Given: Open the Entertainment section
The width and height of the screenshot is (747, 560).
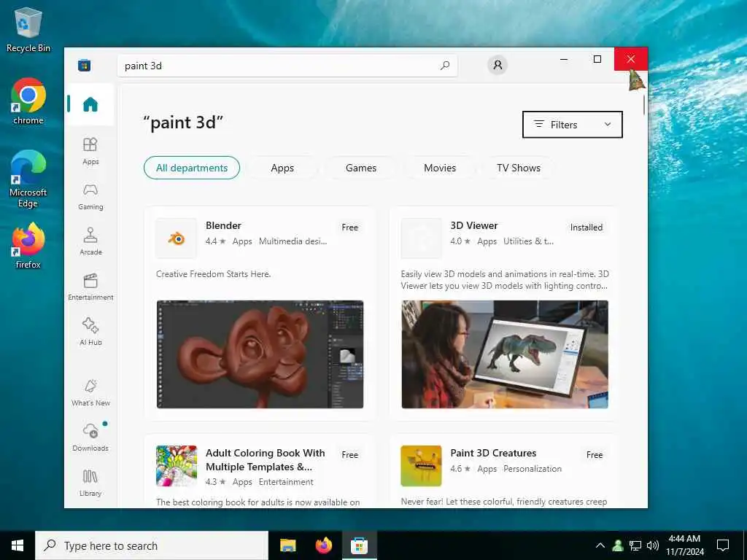Looking at the screenshot, I should [x=90, y=287].
